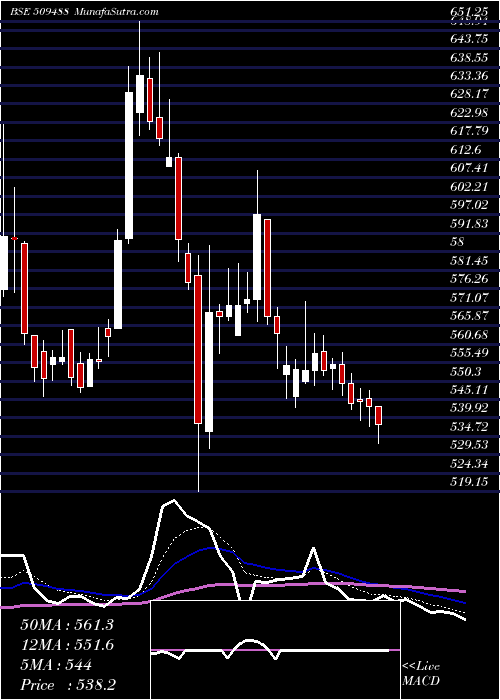Click the long red candle dropping to 535
The image size is (500, 700).
198,349
